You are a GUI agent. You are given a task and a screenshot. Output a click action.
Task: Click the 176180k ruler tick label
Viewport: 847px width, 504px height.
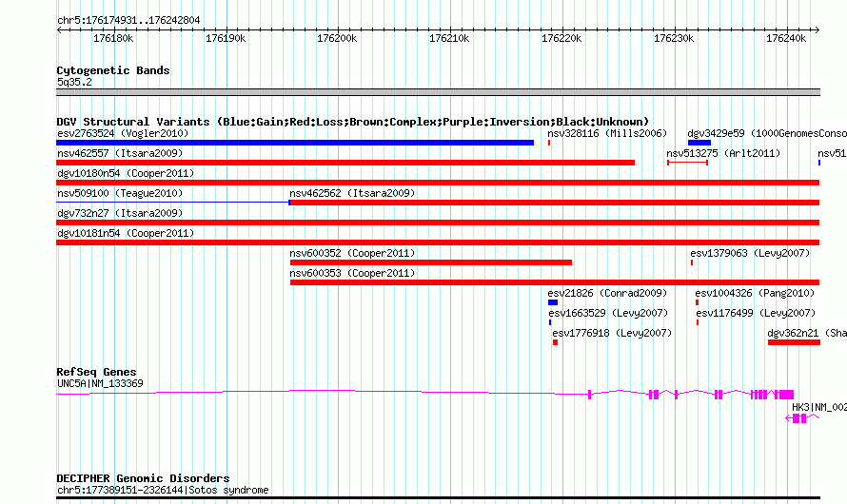click(113, 38)
